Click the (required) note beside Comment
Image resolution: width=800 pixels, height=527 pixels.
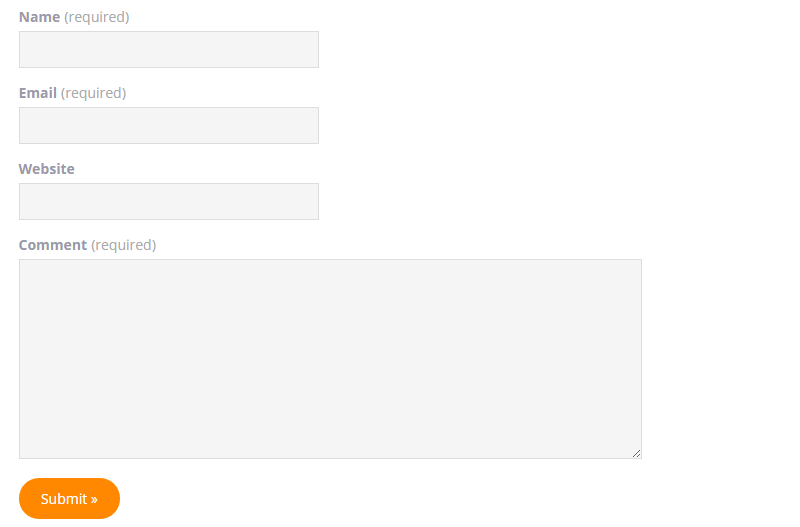point(123,245)
